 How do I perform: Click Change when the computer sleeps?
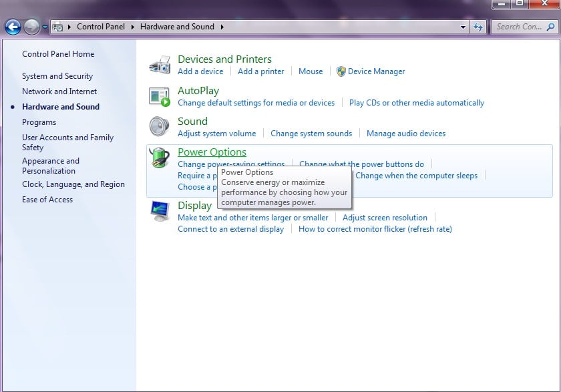(x=417, y=176)
